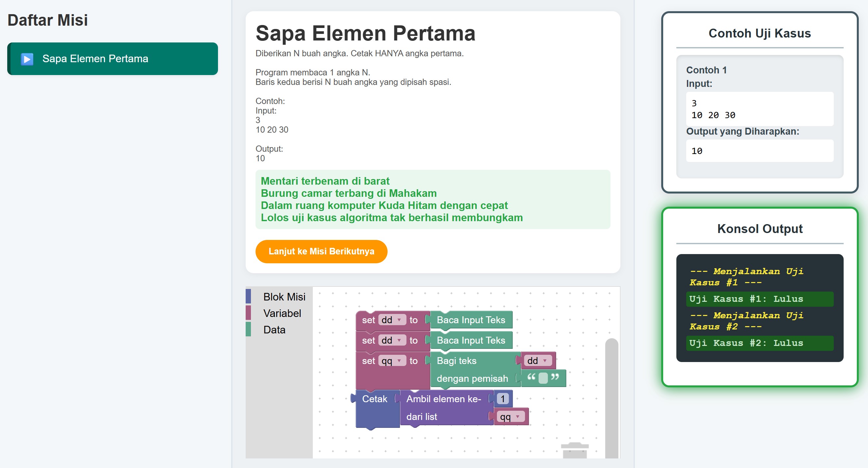Click the "Lanjut ke Misi Berikutnya" button

click(321, 251)
